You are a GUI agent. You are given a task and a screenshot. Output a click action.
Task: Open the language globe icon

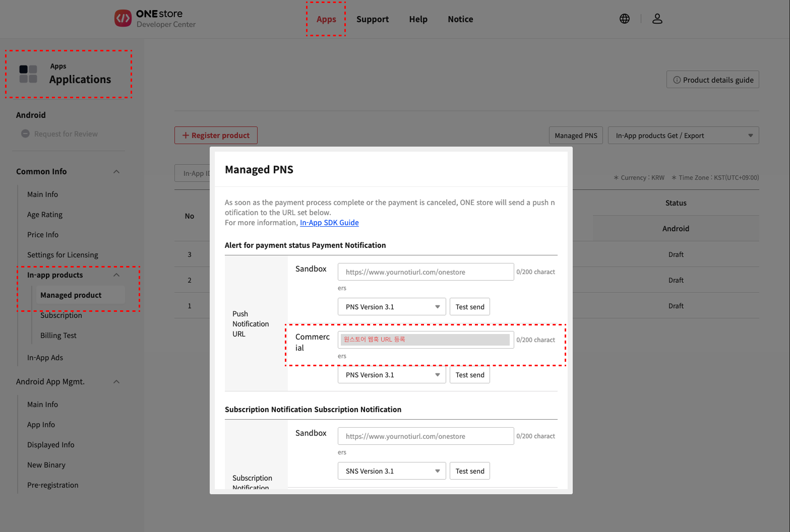coord(624,19)
